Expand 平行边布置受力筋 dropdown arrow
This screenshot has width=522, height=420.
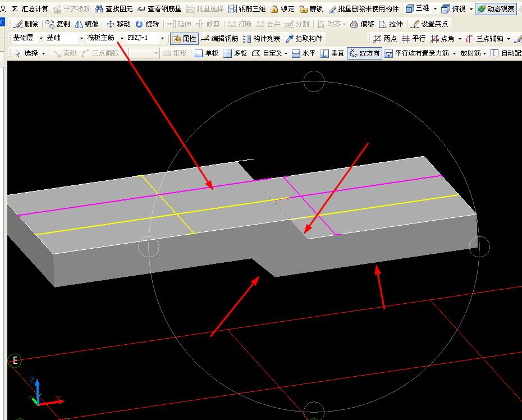tap(454, 54)
